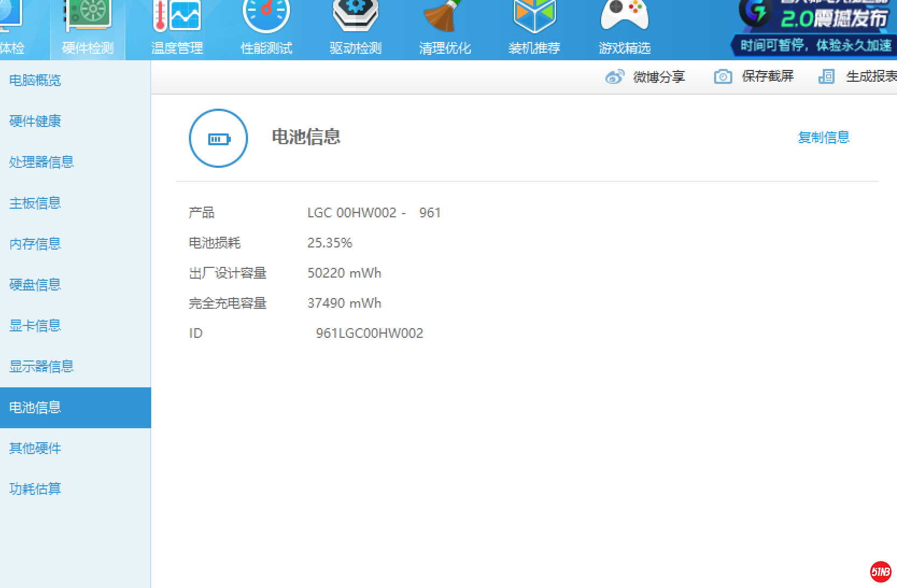This screenshot has width=897, height=588.
Task: Click the 复制信息 copy info link
Action: coord(824,138)
